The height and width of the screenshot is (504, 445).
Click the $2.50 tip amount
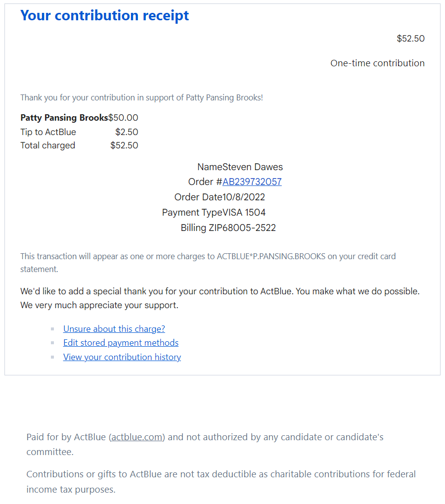[x=127, y=132]
